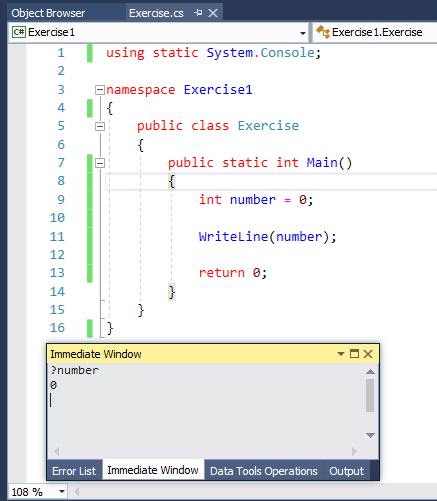The height and width of the screenshot is (501, 437).
Task: Click the Immediate Window scroll up arrow
Action: pos(370,372)
